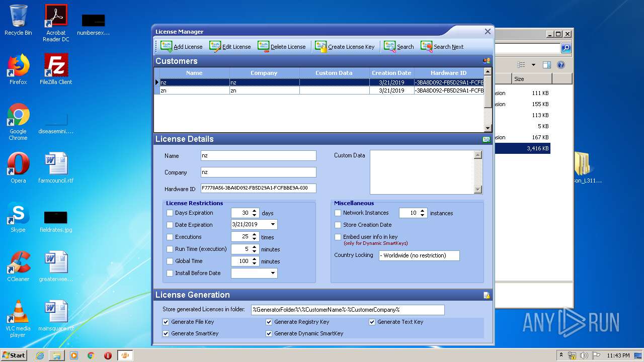This screenshot has height=362, width=644.
Task: Open the Start menu
Action: (x=14, y=355)
